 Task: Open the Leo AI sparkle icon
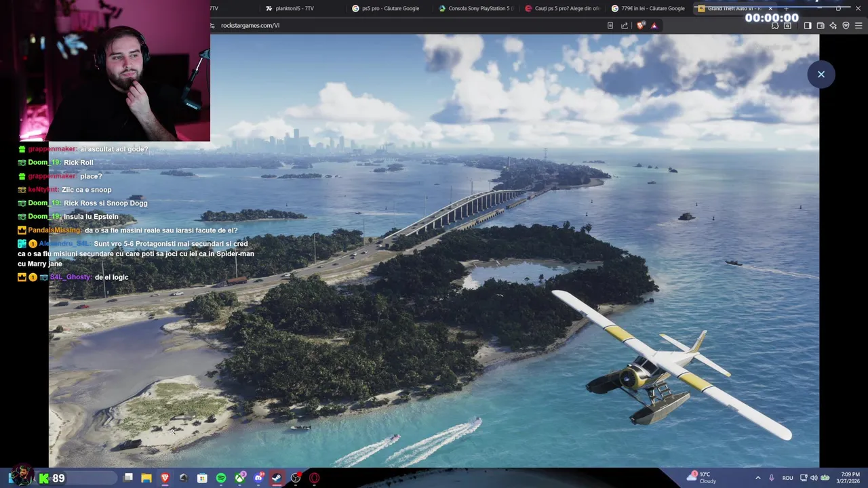[833, 26]
